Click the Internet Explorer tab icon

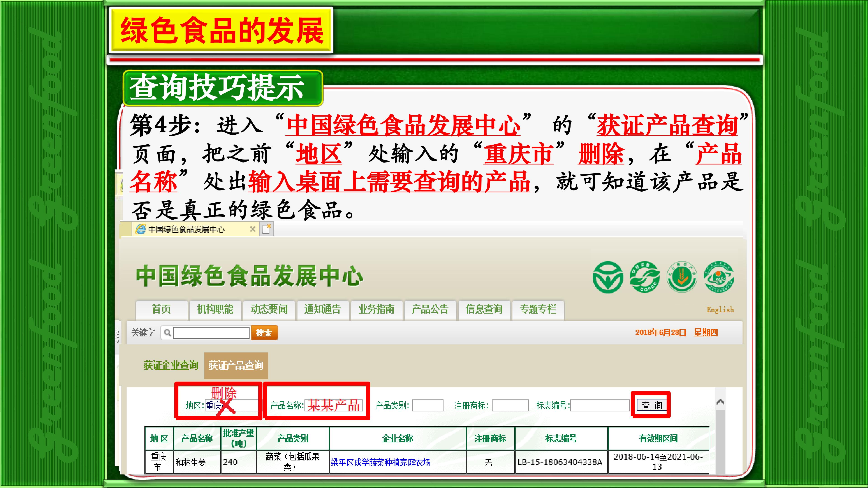pyautogui.click(x=140, y=229)
